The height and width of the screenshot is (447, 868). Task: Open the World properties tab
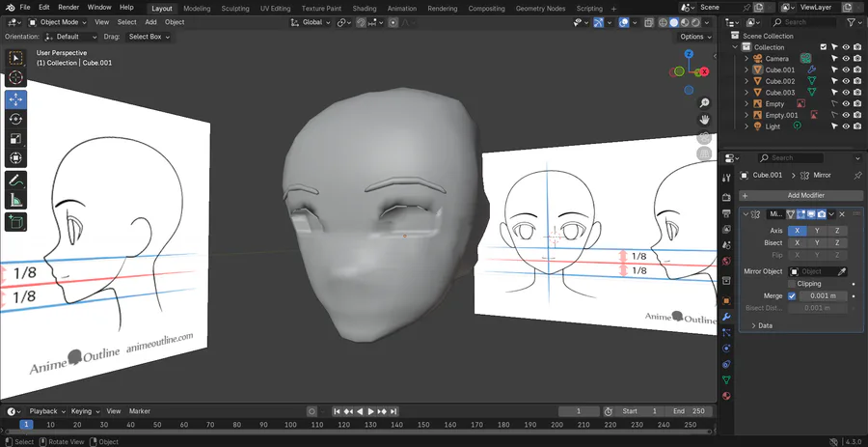(x=727, y=261)
